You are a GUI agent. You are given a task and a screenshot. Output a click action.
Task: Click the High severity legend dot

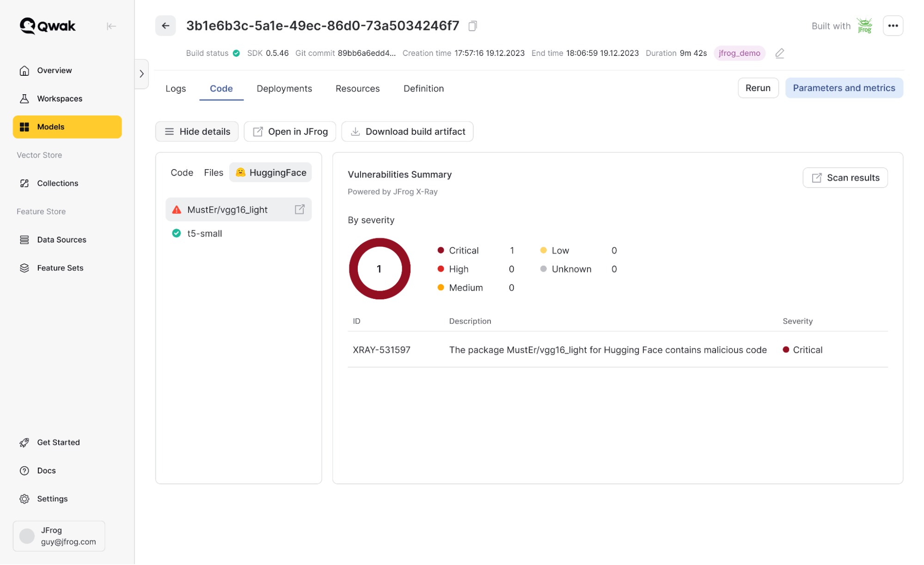click(x=441, y=268)
